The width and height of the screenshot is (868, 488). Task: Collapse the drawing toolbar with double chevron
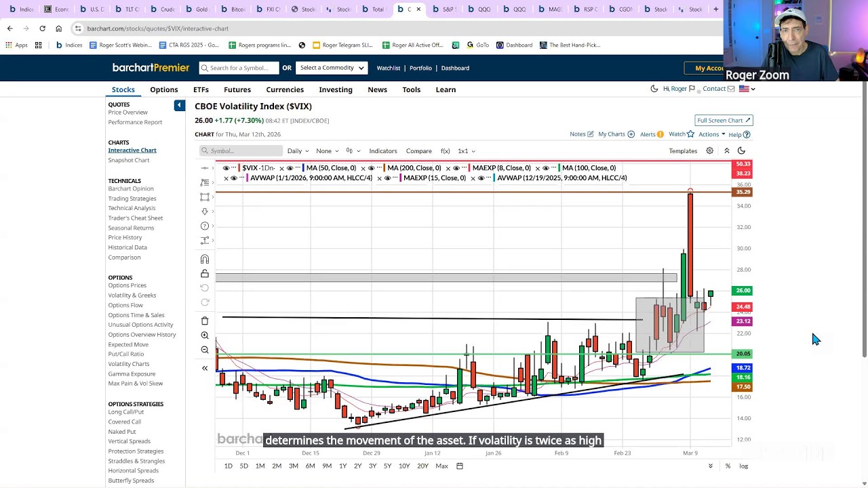point(205,368)
